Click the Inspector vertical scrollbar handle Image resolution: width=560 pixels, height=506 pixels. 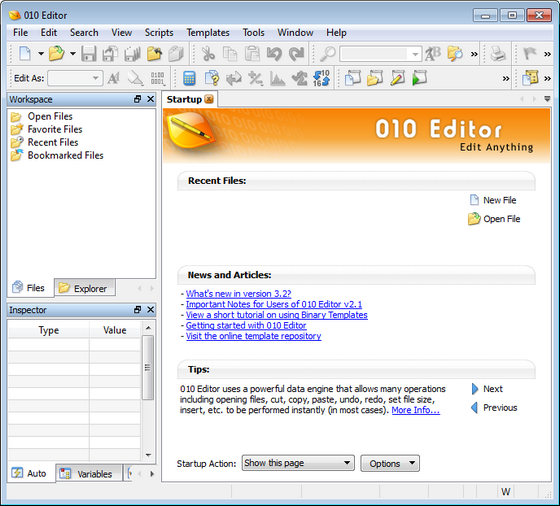click(x=148, y=367)
